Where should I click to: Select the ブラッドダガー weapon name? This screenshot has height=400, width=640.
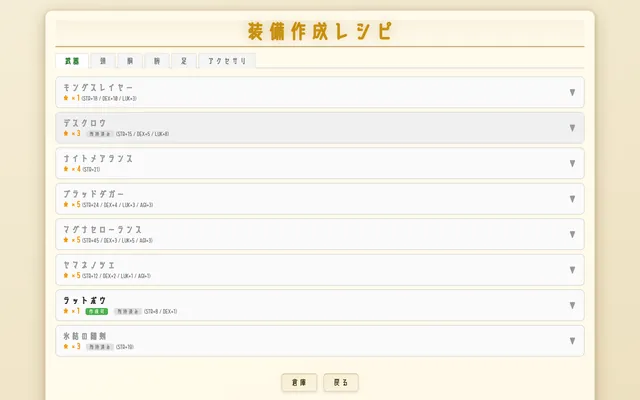pos(93,194)
